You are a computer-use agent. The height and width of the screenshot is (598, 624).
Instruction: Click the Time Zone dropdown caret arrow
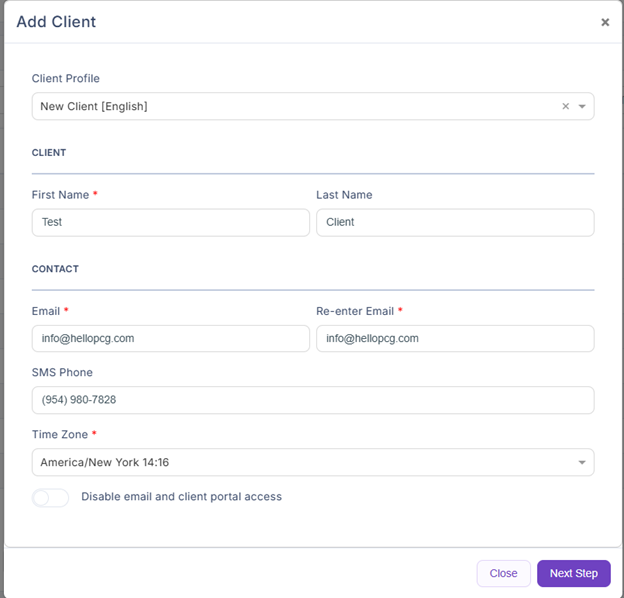tap(582, 462)
